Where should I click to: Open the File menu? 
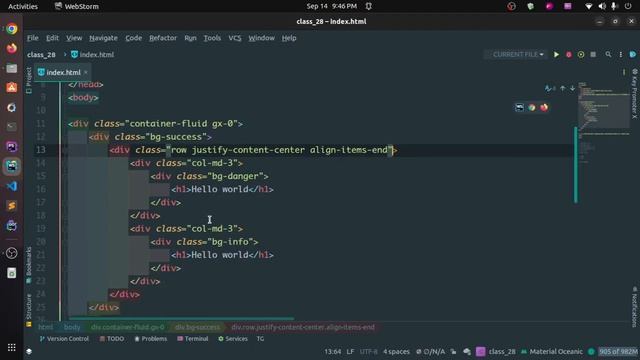pyautogui.click(x=33, y=38)
